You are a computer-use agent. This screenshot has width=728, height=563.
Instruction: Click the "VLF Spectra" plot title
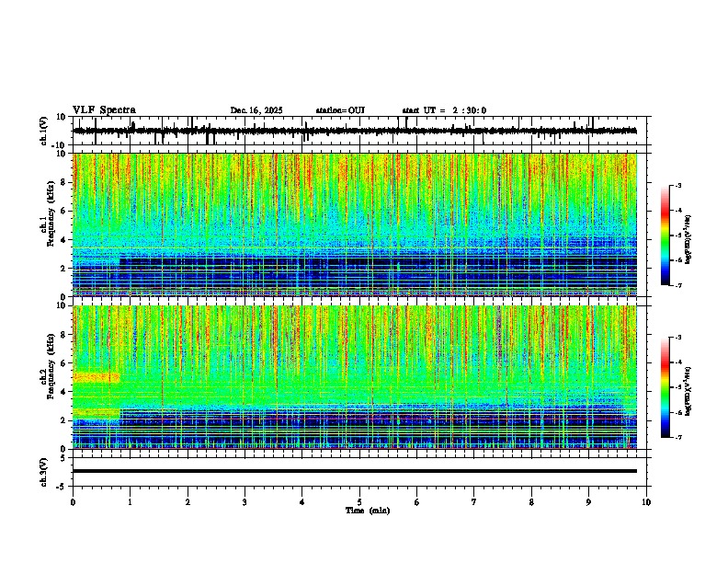[x=104, y=110]
